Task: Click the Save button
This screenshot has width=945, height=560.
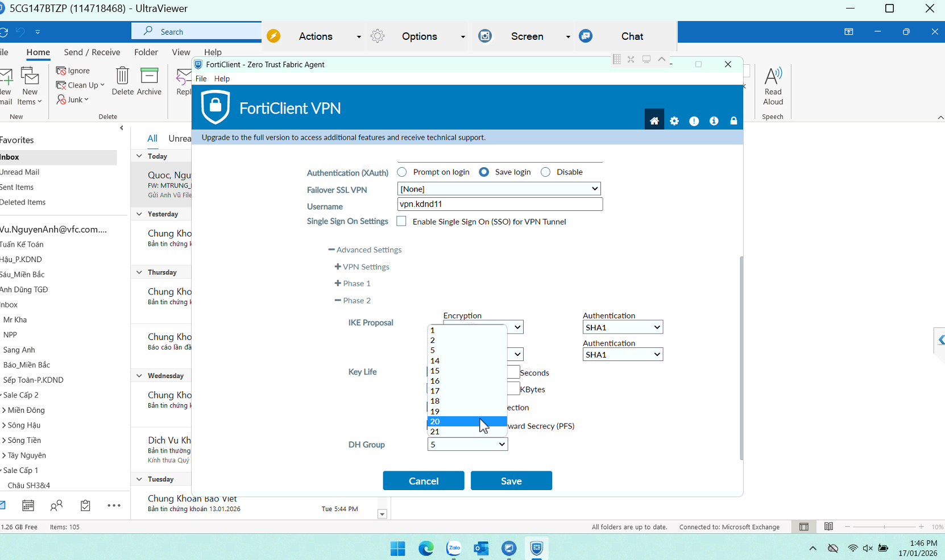Action: point(511,480)
